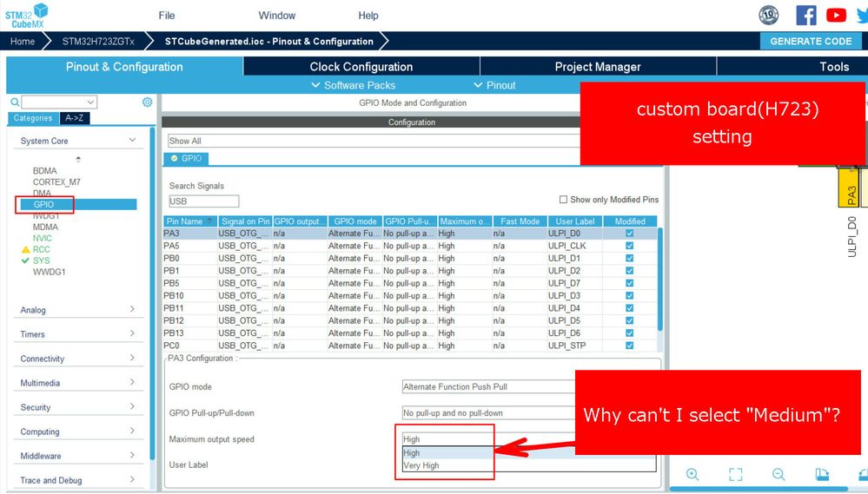Viewport: 868px width, 494px height.
Task: Switch to Project Manager tab
Action: click(598, 66)
